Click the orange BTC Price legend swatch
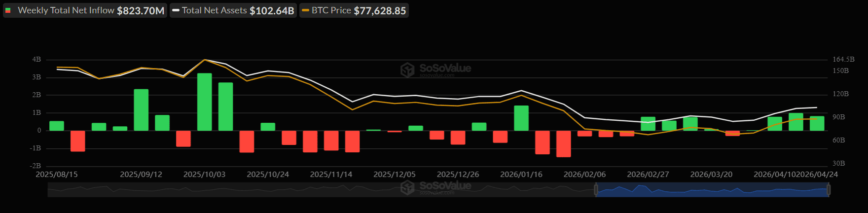The width and height of the screenshot is (868, 213). 306,10
